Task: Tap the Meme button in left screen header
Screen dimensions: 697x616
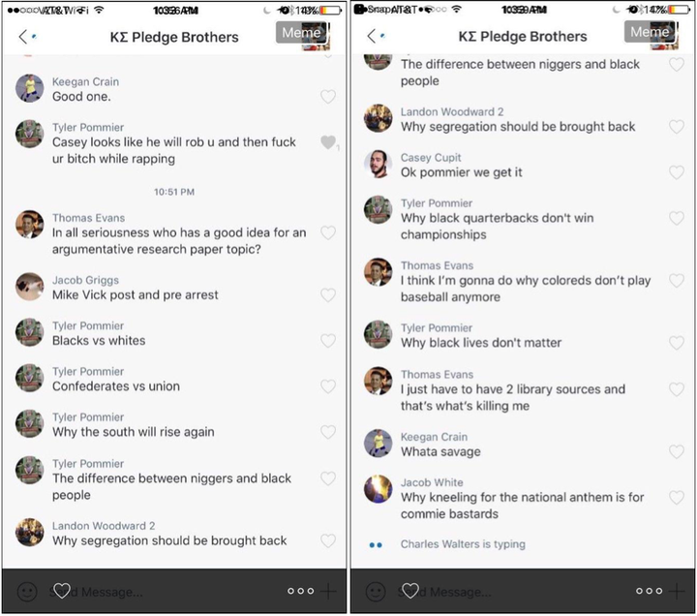Action: tap(302, 33)
